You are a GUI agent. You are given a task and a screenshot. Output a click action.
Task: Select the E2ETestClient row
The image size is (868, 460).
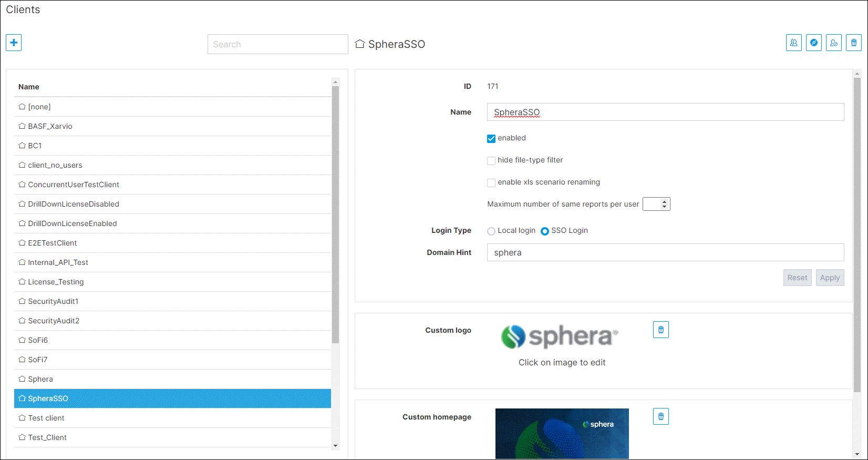[172, 243]
